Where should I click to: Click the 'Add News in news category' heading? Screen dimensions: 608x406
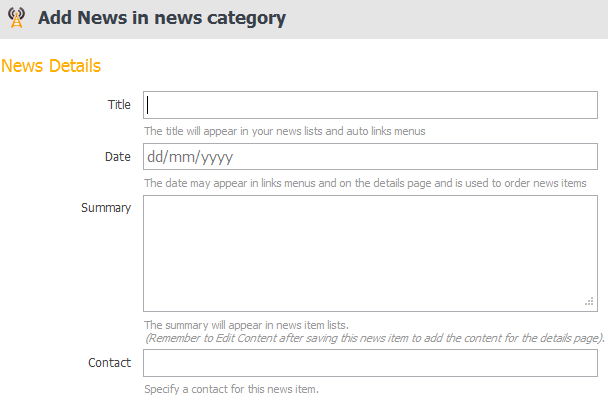(162, 18)
